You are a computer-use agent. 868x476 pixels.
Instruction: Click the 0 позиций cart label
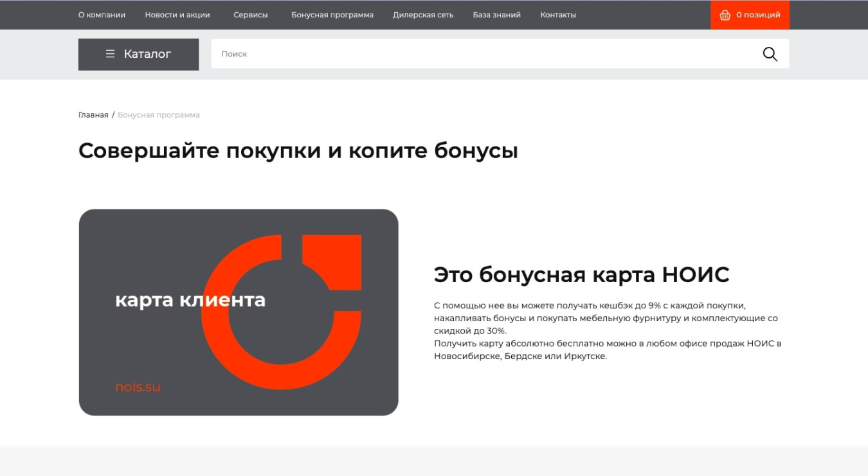click(x=758, y=15)
